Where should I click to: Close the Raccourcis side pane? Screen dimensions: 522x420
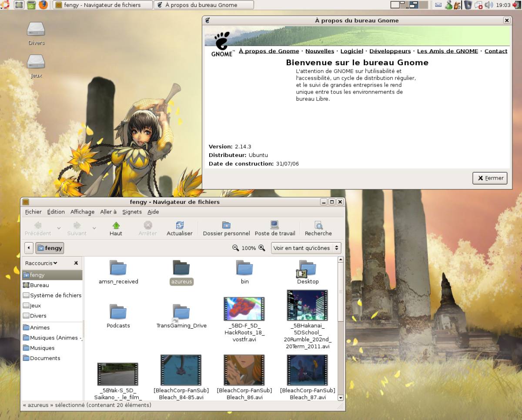(76, 263)
